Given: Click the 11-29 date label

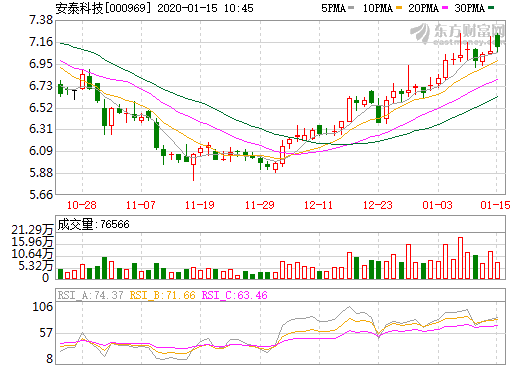Looking at the screenshot, I should point(259,205).
